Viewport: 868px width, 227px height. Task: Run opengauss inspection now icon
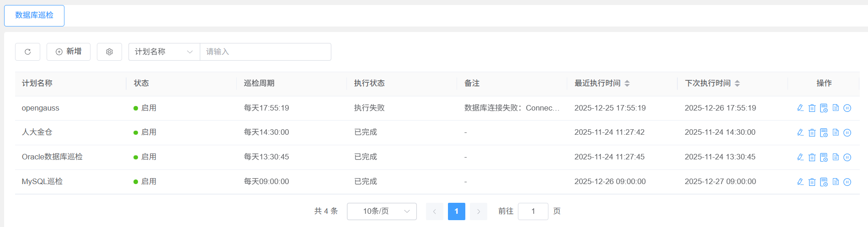click(824, 108)
